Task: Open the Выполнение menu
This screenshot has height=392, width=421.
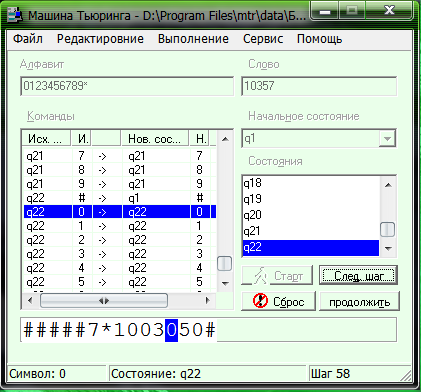Action: pyautogui.click(x=193, y=39)
